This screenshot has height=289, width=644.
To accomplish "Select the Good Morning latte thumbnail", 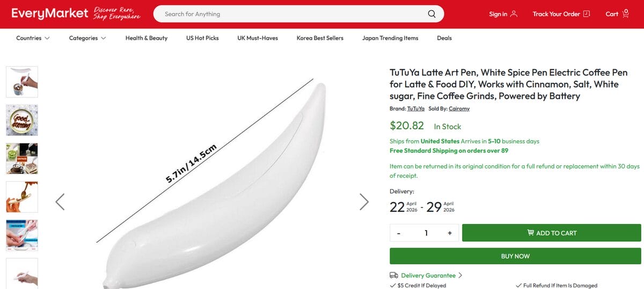I will point(22,120).
